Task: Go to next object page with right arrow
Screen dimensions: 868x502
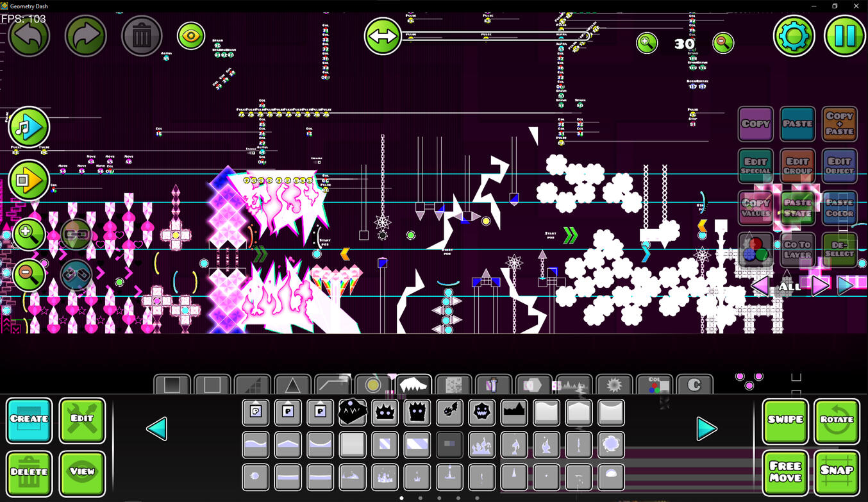Action: point(706,428)
